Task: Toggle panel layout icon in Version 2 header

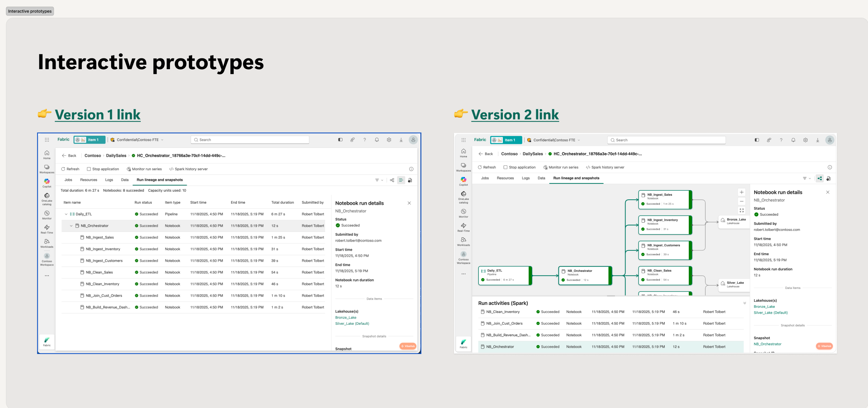Action: click(757, 140)
